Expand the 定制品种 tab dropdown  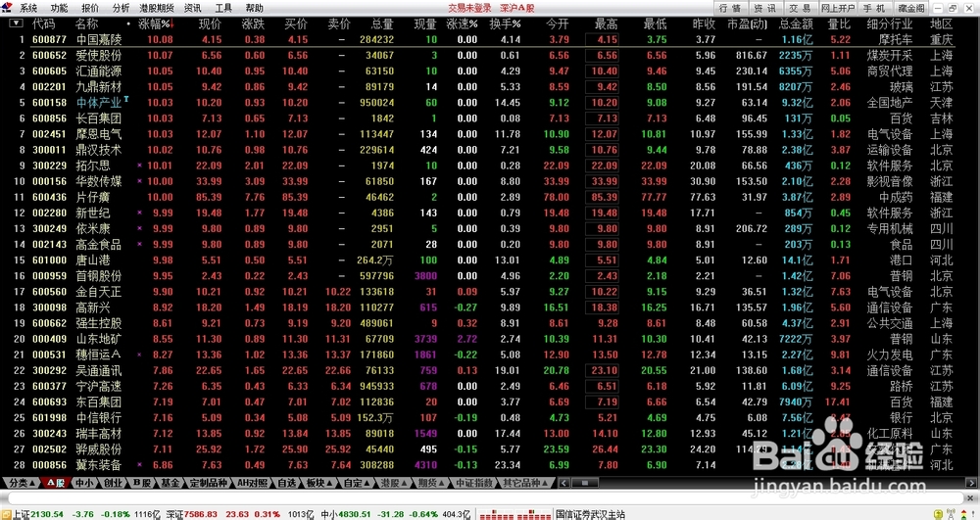[209, 483]
